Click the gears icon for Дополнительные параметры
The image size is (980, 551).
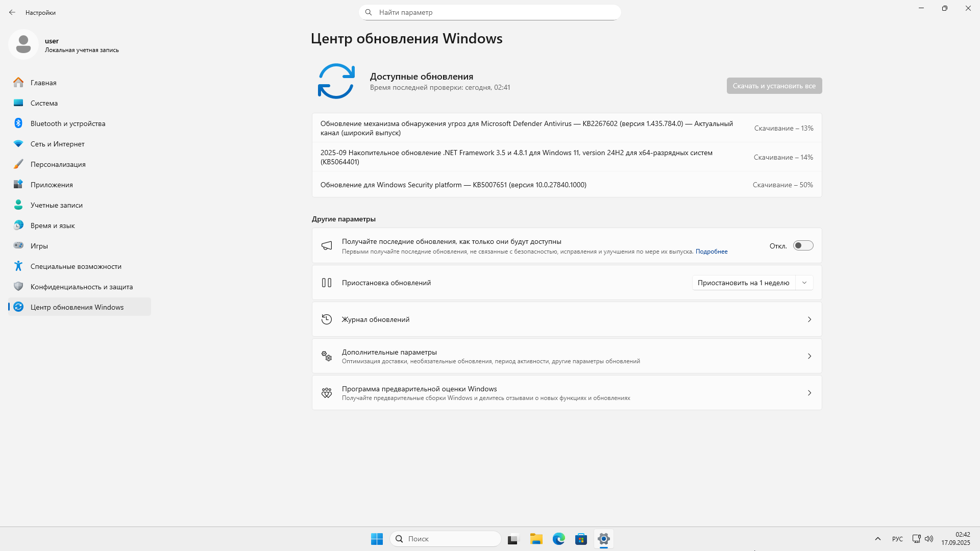pos(327,356)
